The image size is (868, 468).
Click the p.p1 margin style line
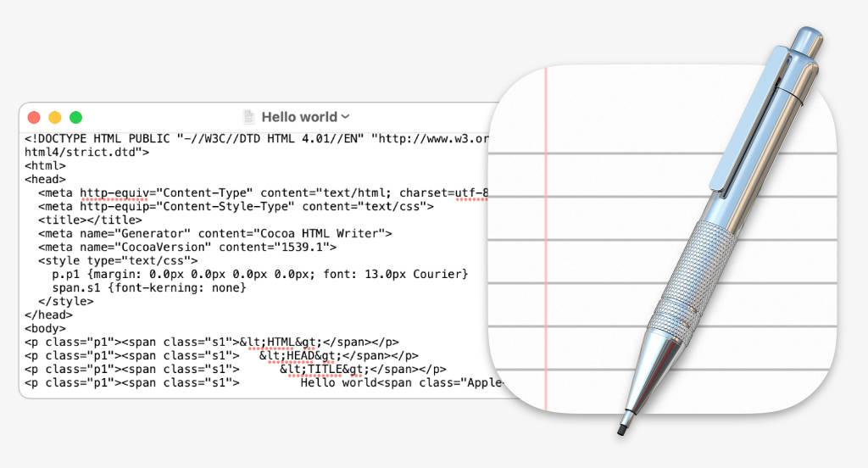(x=260, y=274)
